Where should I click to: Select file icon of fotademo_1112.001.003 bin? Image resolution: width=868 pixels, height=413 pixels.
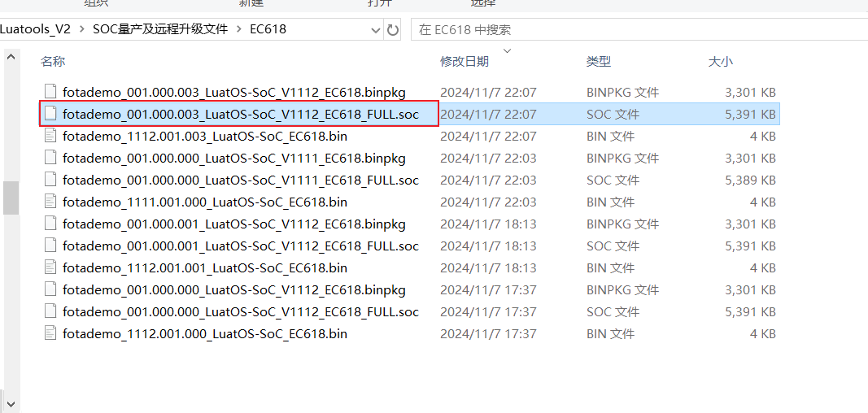coord(50,136)
